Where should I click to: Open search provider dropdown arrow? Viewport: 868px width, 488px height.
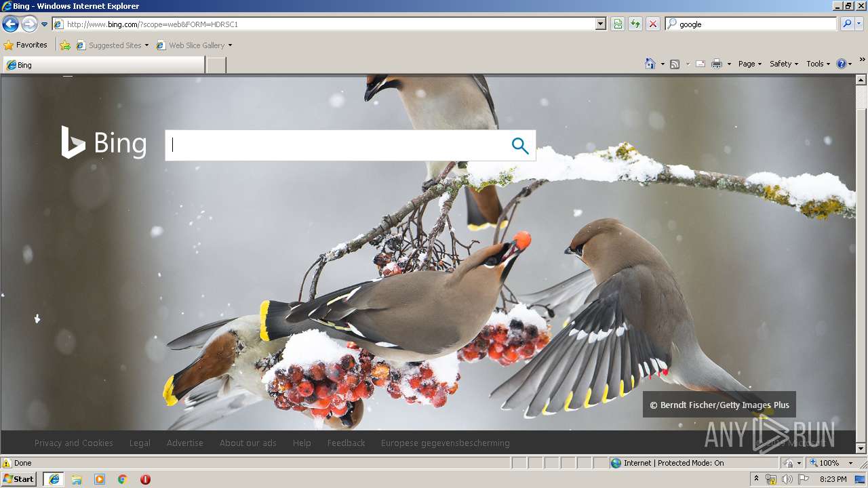coord(859,24)
